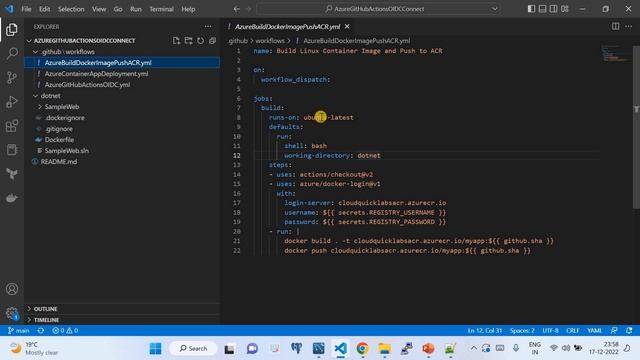Click notifications bell in status bar
Viewport: 640px width, 360px height.
(x=629, y=330)
